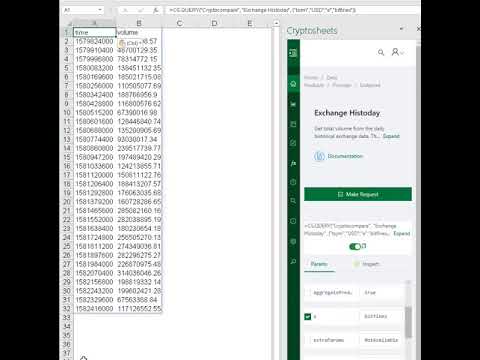Click the insert function fx icon
This screenshot has height=360, width=480.
[156, 10]
